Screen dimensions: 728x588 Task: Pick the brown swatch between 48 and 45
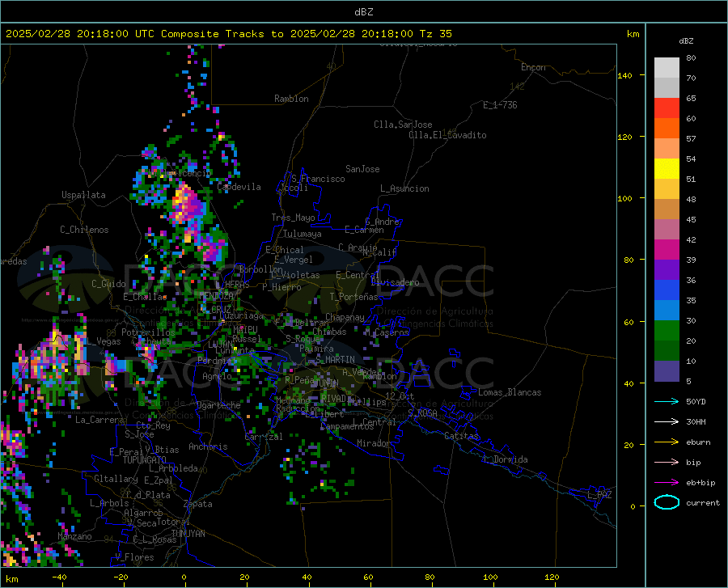667,209
